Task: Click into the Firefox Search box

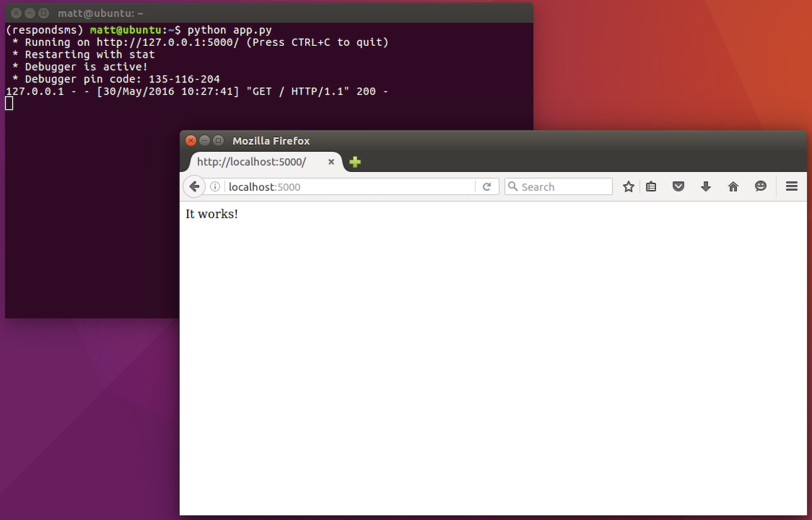Action: coord(558,187)
